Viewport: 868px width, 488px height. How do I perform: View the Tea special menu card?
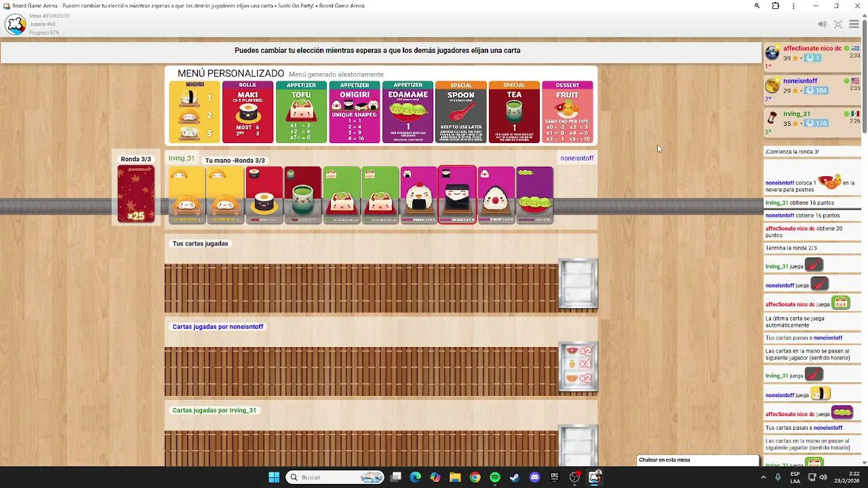[514, 112]
